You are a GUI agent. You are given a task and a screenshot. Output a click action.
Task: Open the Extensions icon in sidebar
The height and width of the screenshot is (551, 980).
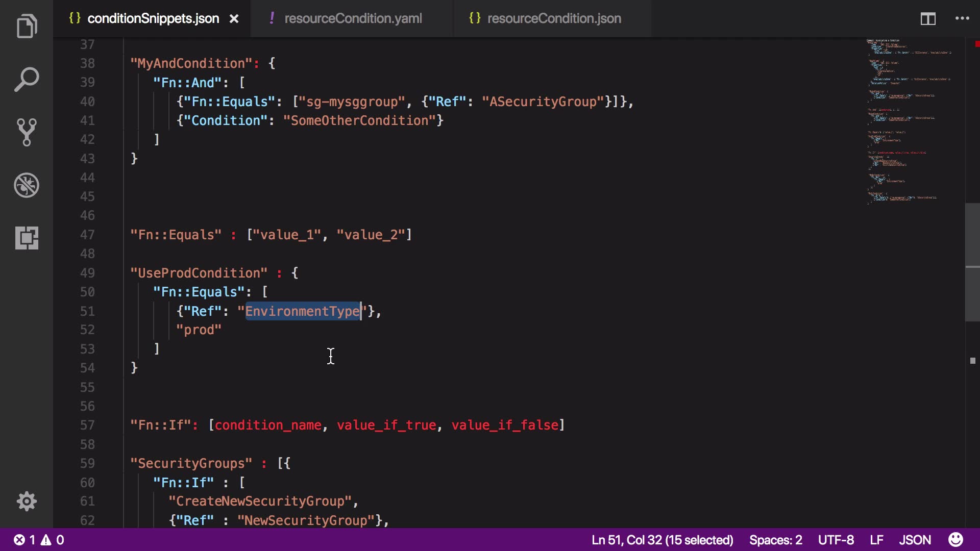pyautogui.click(x=27, y=238)
